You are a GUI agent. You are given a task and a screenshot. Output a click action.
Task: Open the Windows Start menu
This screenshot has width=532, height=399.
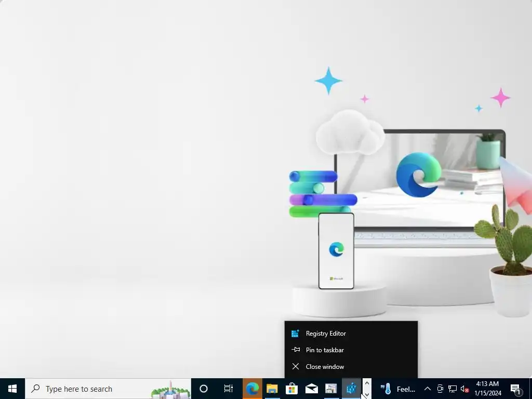[12, 389]
